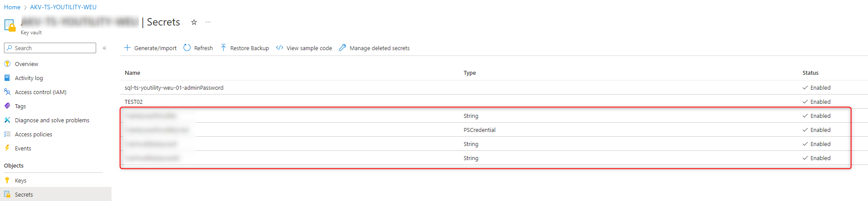This screenshot has width=868, height=201.
Task: Click the View sample code brackets icon
Action: point(280,48)
